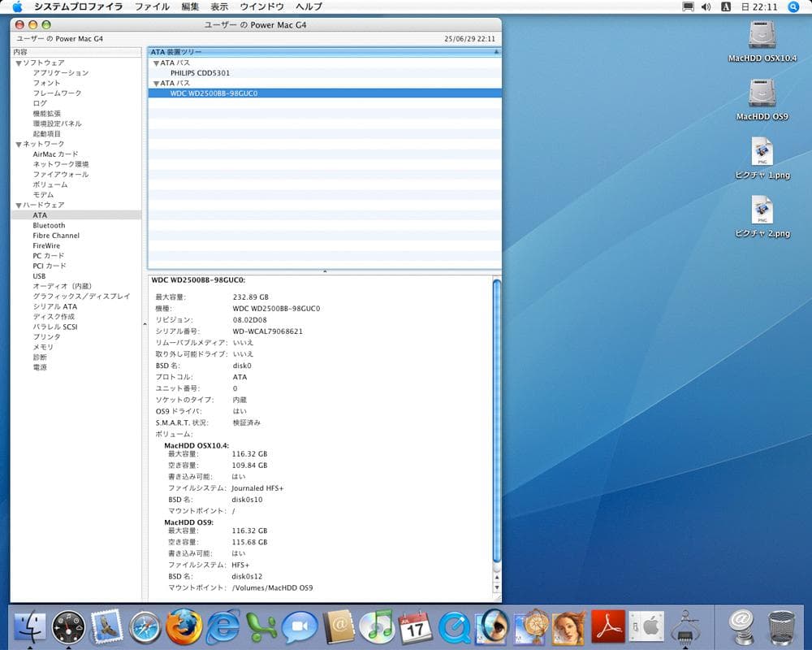Screen dimensions: 812x650
Task: Click the Spotlight icon in the menu bar
Action: pos(794,6)
